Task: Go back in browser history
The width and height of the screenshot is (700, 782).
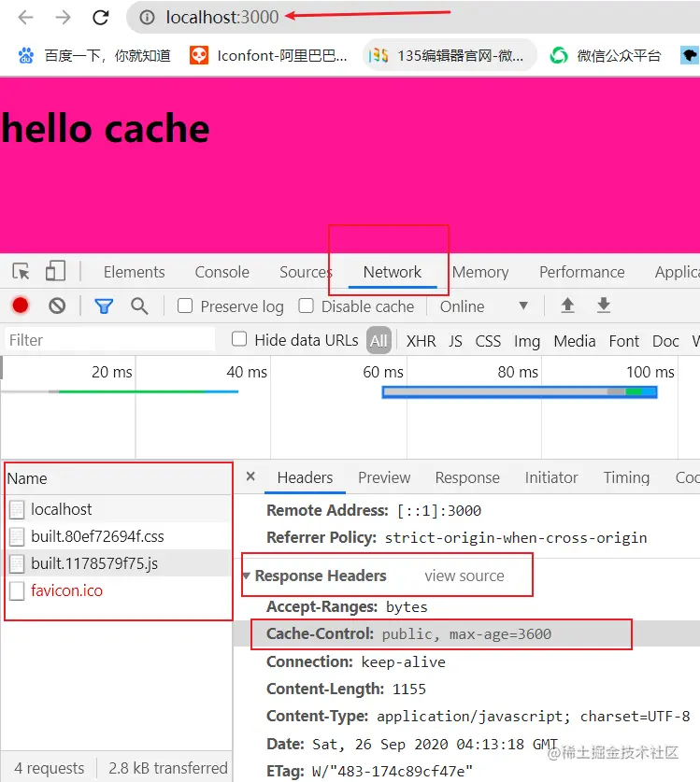Action: pos(25,18)
